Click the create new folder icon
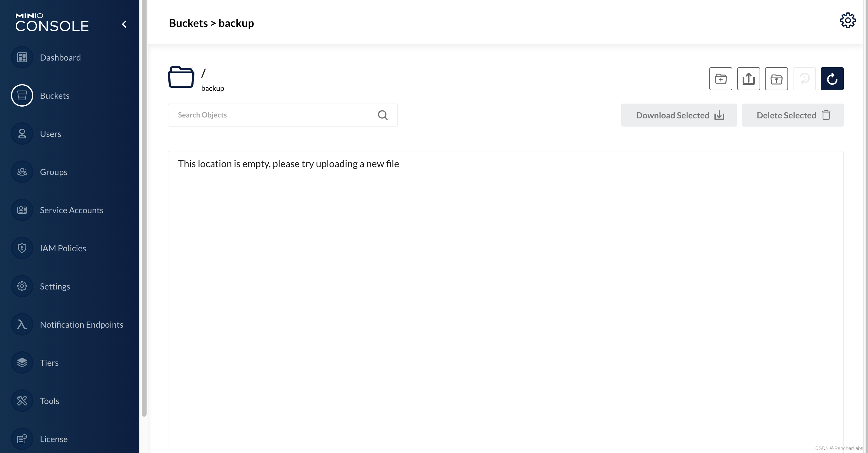The width and height of the screenshot is (868, 453). tap(721, 79)
